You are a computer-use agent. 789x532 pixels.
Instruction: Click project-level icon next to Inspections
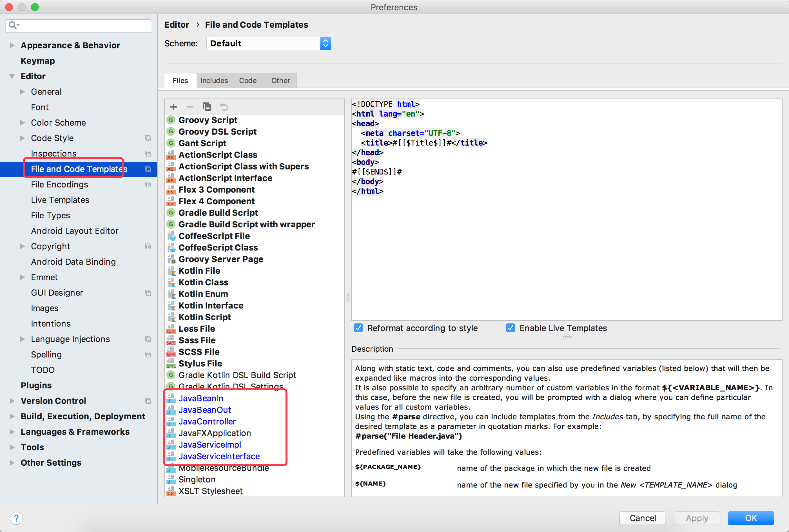point(148,154)
